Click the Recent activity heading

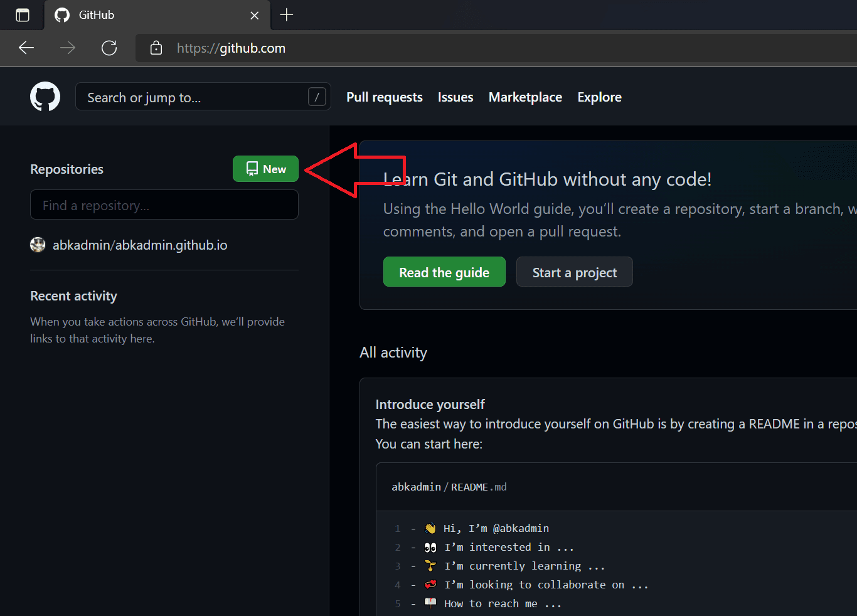tap(74, 296)
